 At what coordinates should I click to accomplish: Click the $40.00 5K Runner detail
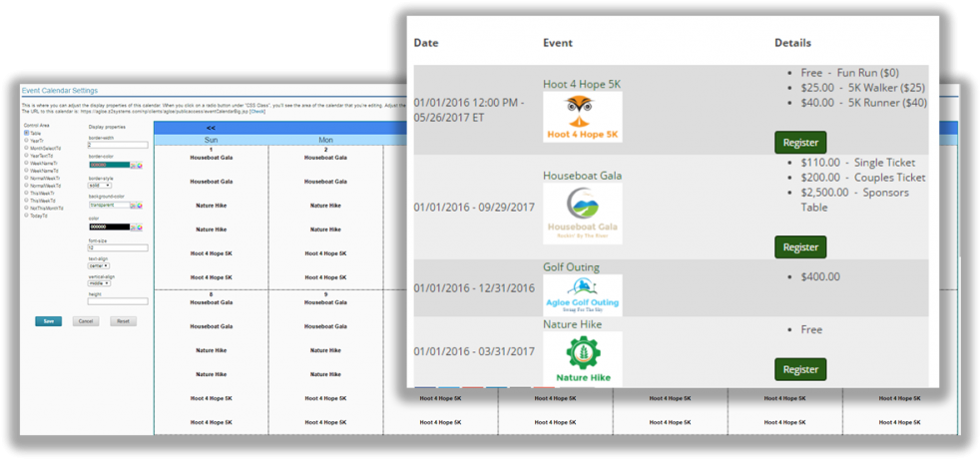pos(864,103)
